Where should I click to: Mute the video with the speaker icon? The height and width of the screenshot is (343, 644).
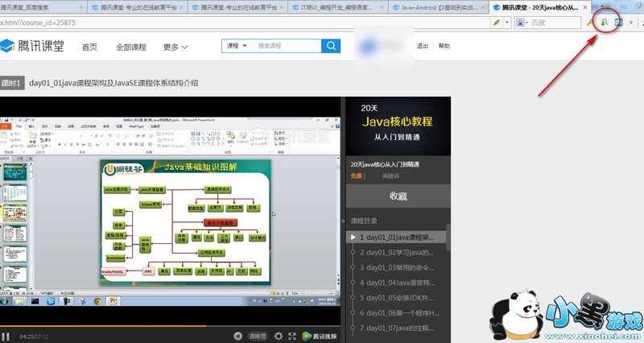pyautogui.click(x=237, y=336)
